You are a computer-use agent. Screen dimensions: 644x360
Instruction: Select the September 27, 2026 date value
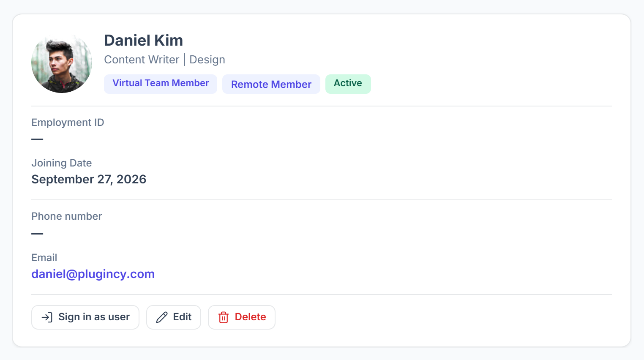point(89,180)
